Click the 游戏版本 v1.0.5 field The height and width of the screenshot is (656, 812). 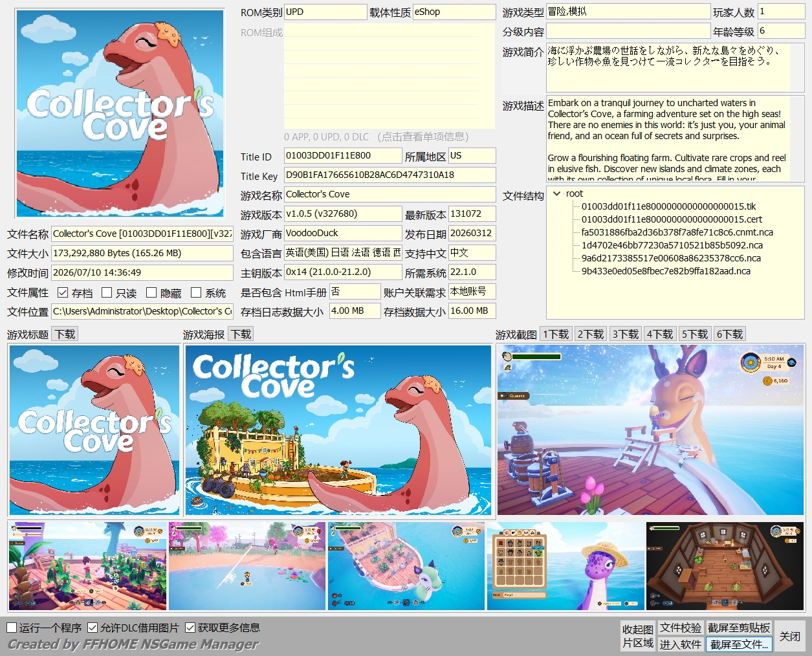(x=343, y=214)
